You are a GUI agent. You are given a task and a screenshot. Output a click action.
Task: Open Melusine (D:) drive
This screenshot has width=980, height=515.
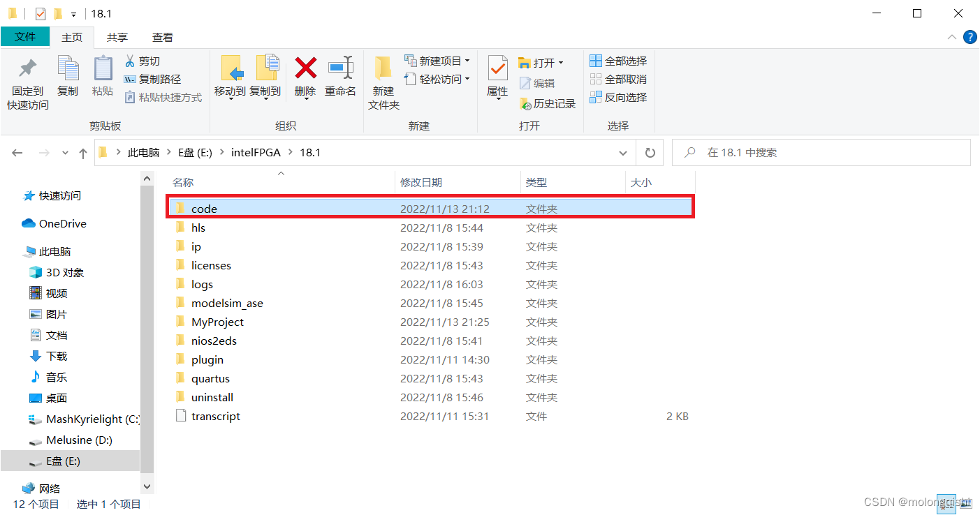[71, 440]
